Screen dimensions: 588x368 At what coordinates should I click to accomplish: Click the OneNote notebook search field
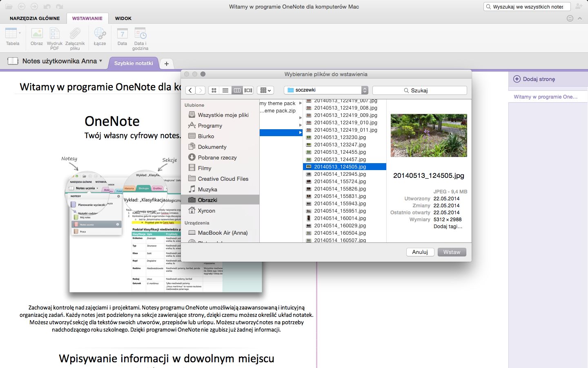528,7
